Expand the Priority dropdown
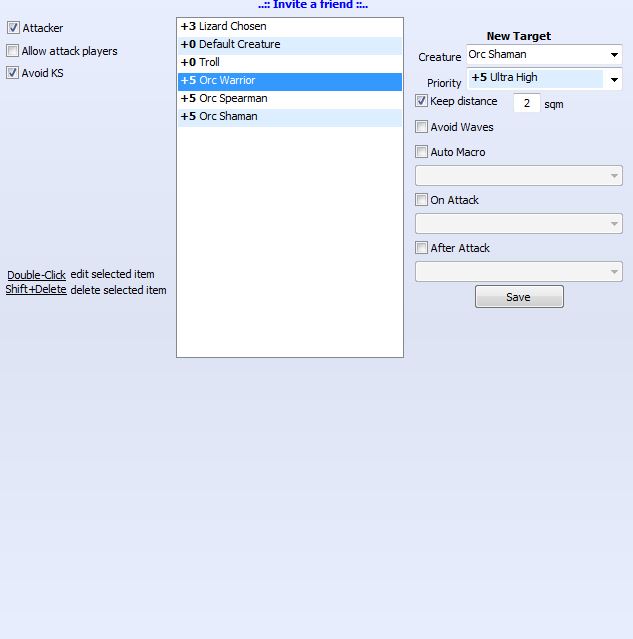This screenshot has height=639, width=633. 543,79
